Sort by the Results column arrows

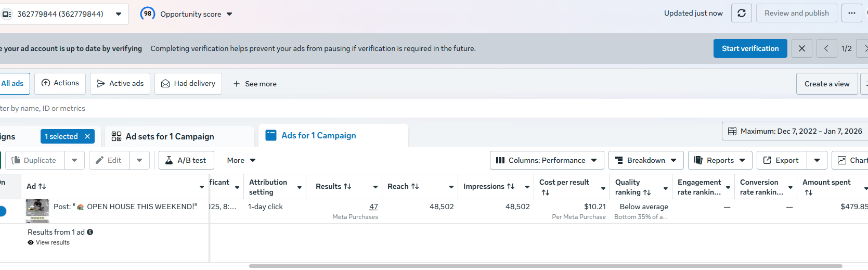[x=347, y=186]
